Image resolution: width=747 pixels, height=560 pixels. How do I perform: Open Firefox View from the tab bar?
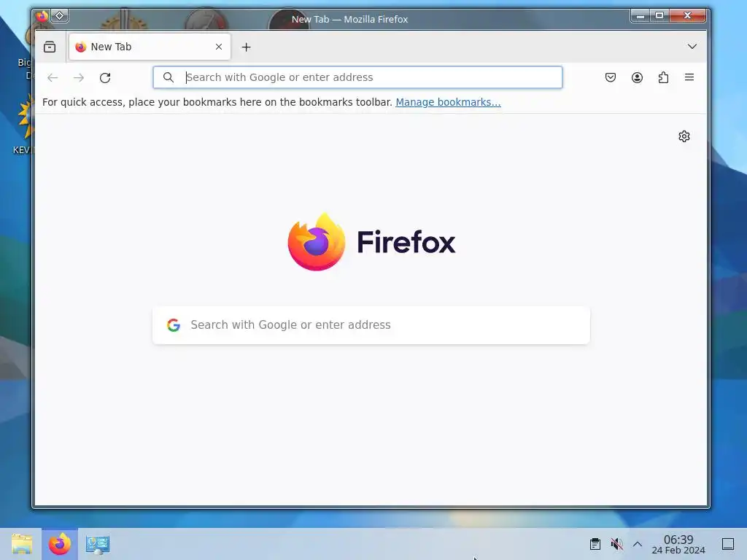pyautogui.click(x=50, y=47)
